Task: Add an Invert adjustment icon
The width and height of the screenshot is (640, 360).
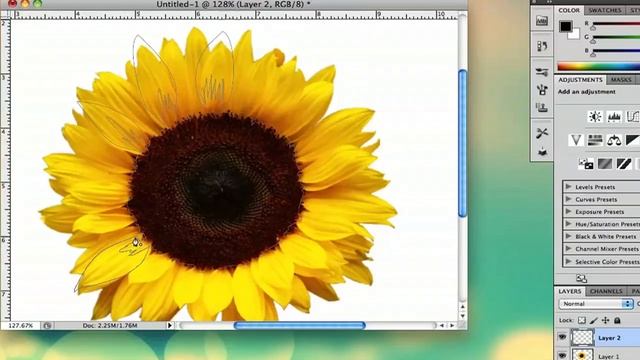Action: pos(586,164)
